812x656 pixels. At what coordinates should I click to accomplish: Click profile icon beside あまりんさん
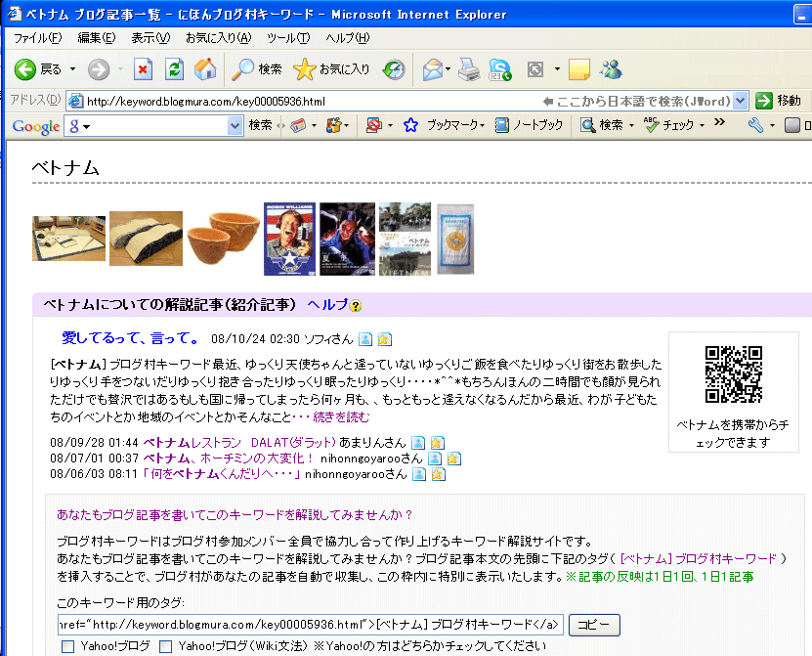[418, 443]
